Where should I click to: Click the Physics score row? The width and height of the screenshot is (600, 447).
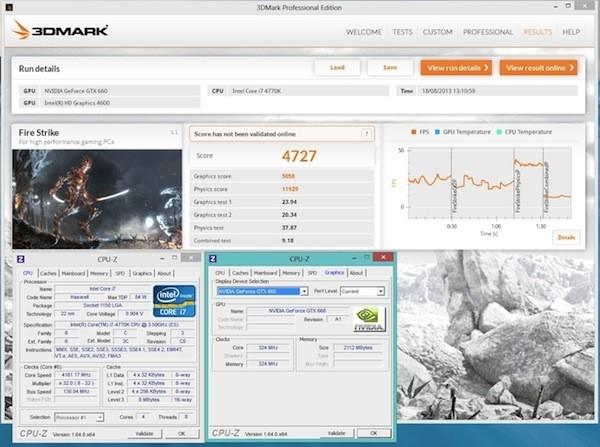282,189
